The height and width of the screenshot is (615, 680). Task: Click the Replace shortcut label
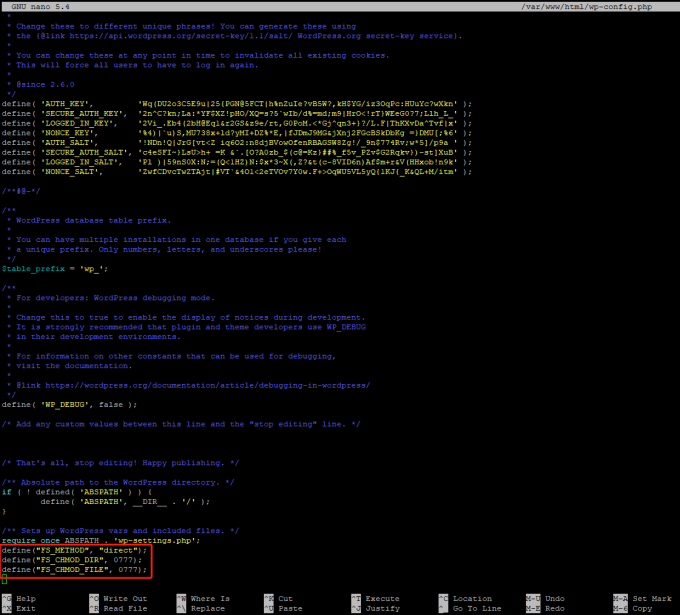207,608
